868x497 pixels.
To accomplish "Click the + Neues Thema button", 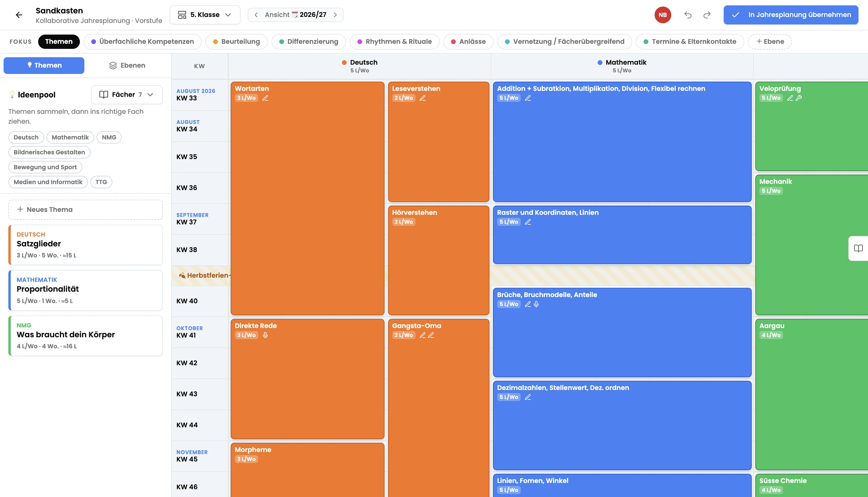I will pyautogui.click(x=85, y=209).
